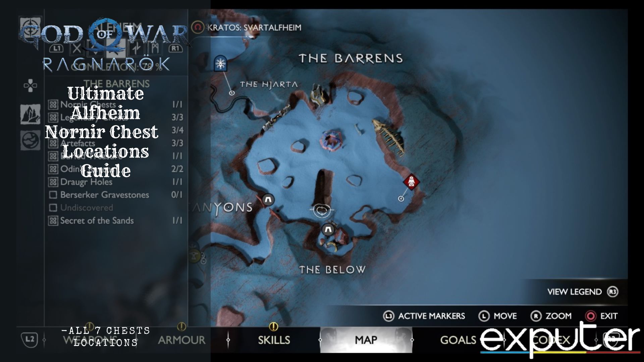Screen dimensions: 644x362
Task: Click the Artefacts category icon
Action: coord(52,143)
